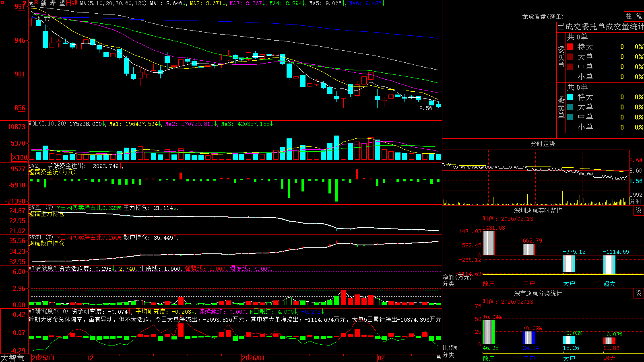
Task: Click the 日线 period label
Action: coord(72,3)
